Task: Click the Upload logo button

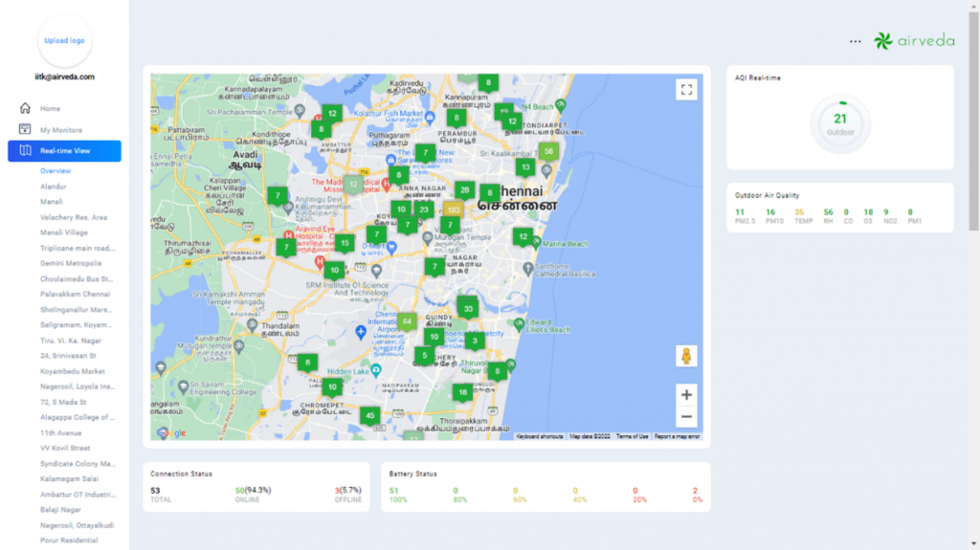Action: [64, 41]
